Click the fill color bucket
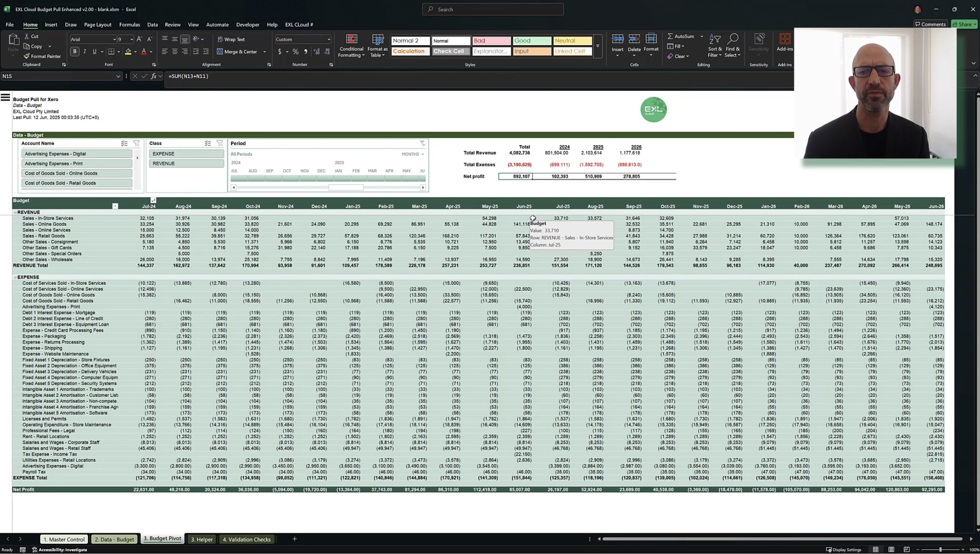 (x=128, y=52)
